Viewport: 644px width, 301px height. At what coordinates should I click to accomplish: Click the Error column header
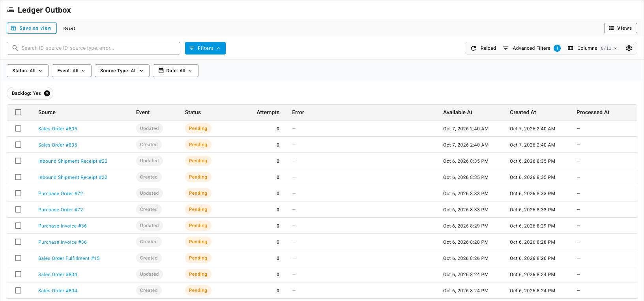[298, 112]
